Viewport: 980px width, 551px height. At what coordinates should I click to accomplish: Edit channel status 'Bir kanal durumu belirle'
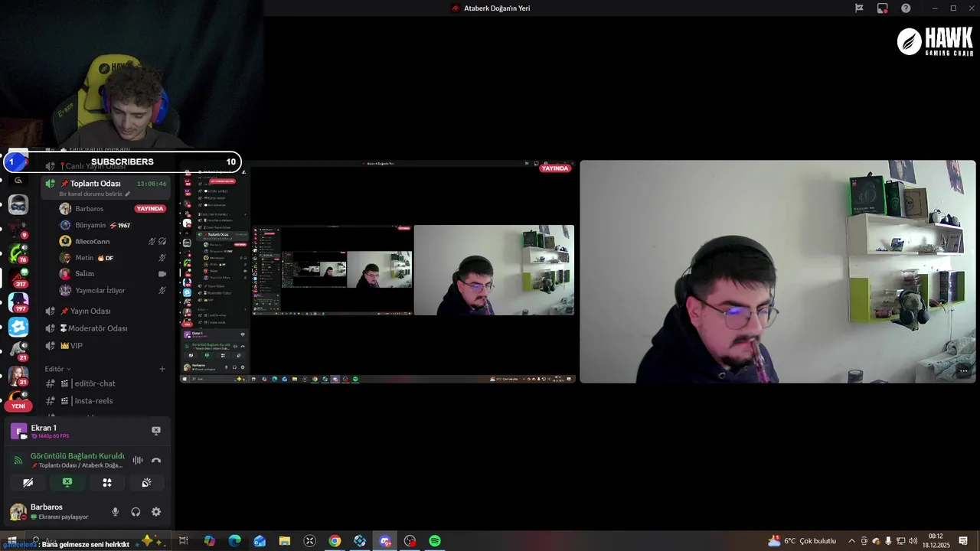pos(95,194)
